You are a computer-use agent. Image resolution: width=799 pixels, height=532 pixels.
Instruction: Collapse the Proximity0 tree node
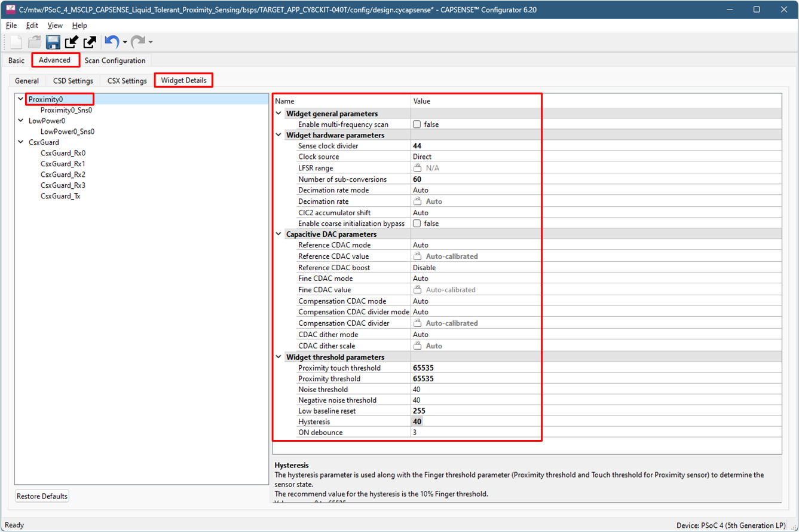21,99
